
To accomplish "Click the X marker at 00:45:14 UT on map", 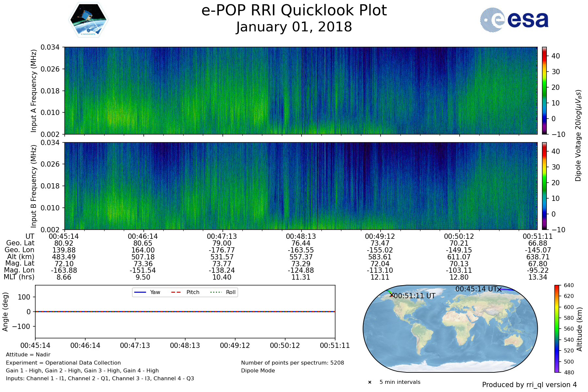I will point(499,289).
